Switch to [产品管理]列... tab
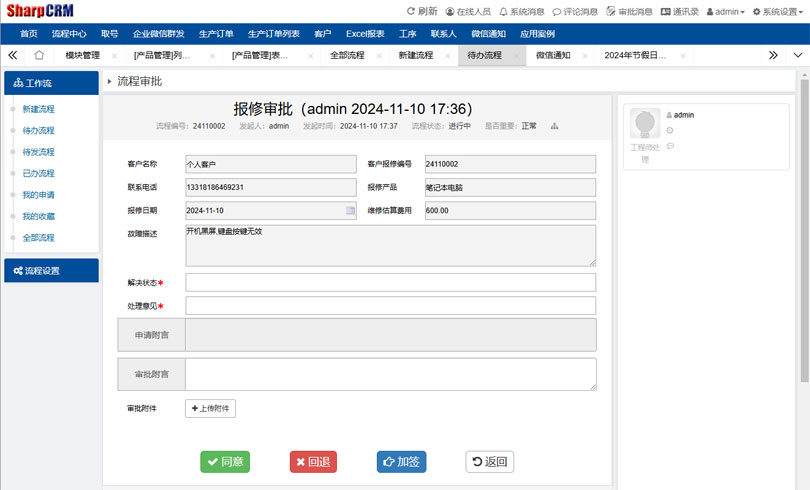 pyautogui.click(x=162, y=55)
